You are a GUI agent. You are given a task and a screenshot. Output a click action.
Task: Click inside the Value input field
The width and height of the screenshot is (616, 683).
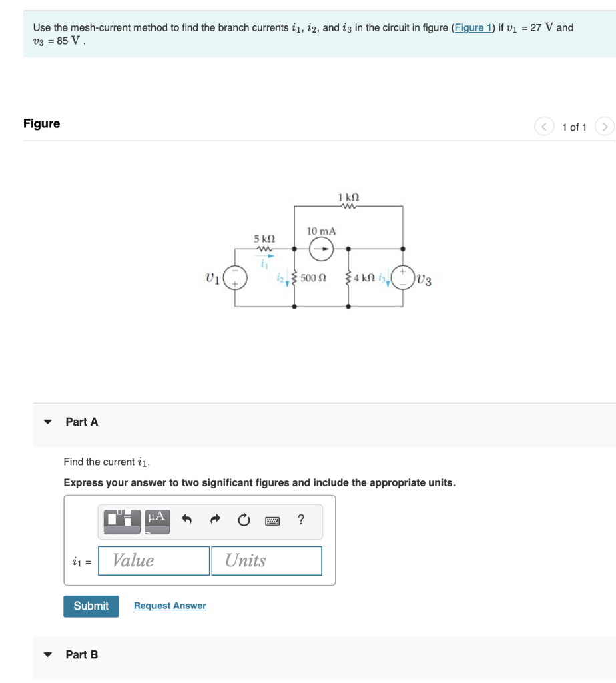pyautogui.click(x=153, y=560)
